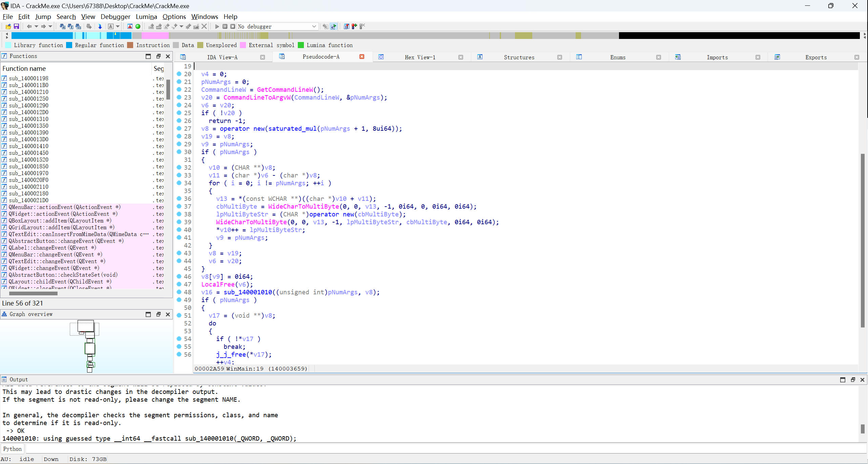Screen dimensions: 868x464
Task: Click the text search binoculars icon
Action: [70, 26]
